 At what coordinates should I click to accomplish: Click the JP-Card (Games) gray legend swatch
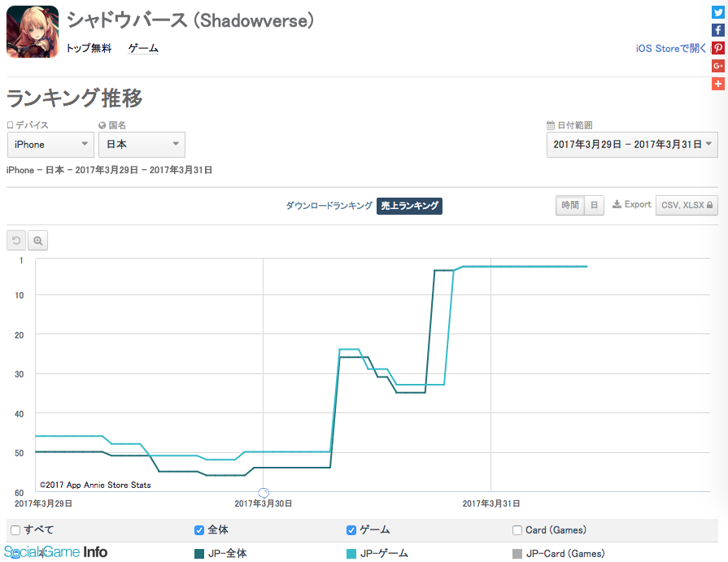[517, 554]
